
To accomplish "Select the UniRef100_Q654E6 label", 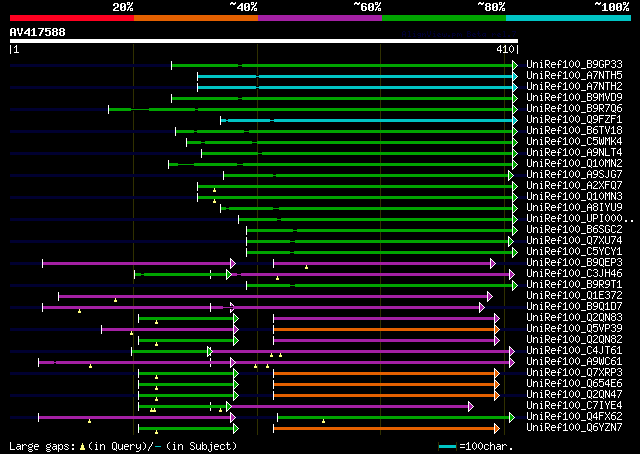I will click(x=574, y=384).
